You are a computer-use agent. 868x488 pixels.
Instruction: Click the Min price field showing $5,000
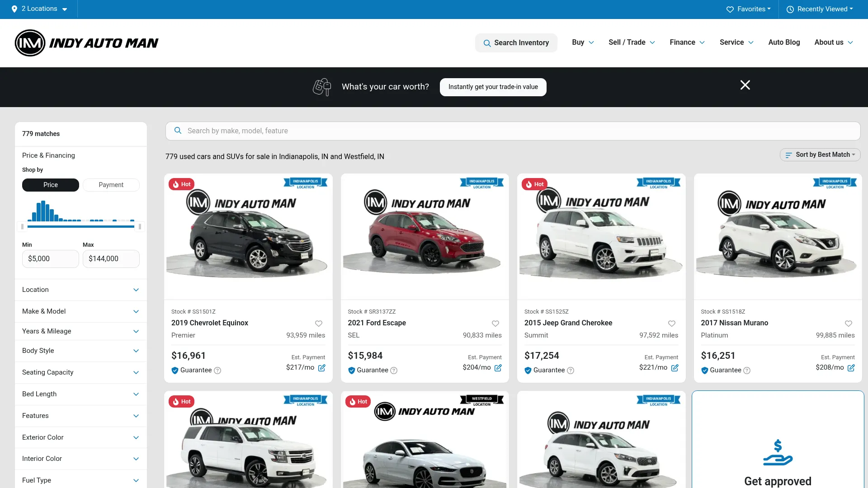tap(51, 259)
